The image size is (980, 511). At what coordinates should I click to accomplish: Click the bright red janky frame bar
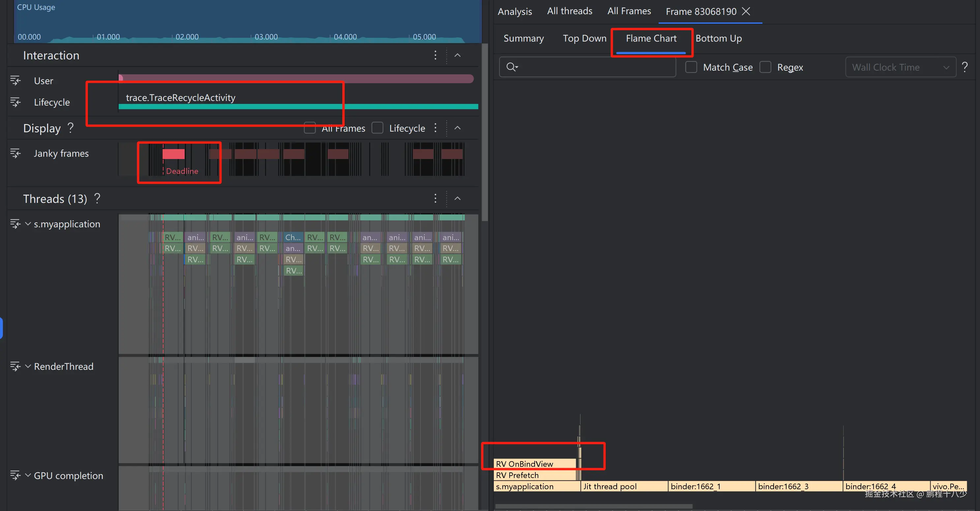coord(173,154)
